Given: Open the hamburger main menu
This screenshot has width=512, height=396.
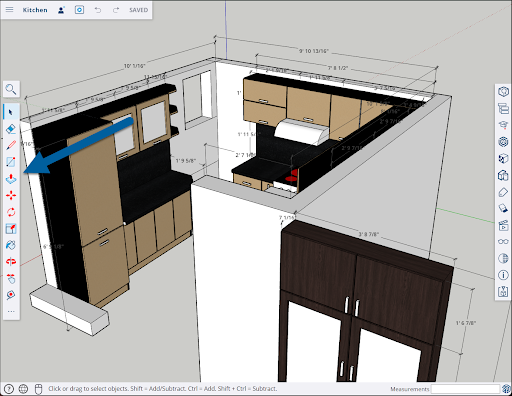Looking at the screenshot, I should pos(9,10).
